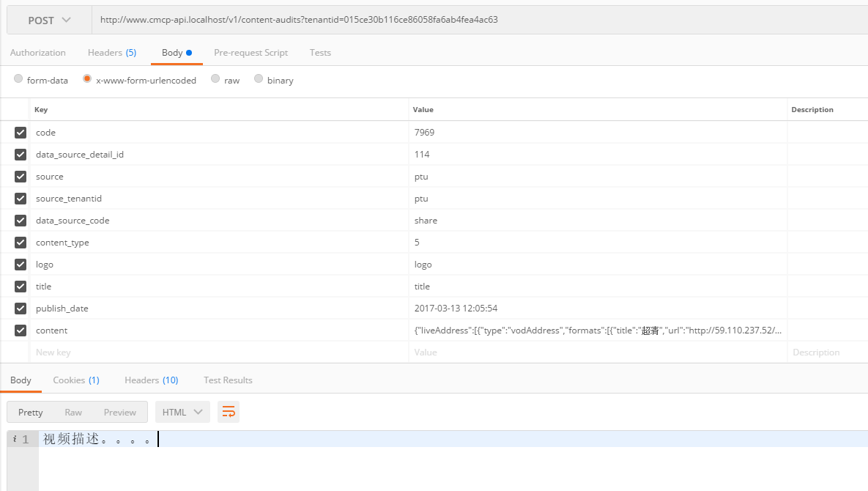View the response Cookies (1) tab
The width and height of the screenshot is (868, 491).
[x=76, y=380]
